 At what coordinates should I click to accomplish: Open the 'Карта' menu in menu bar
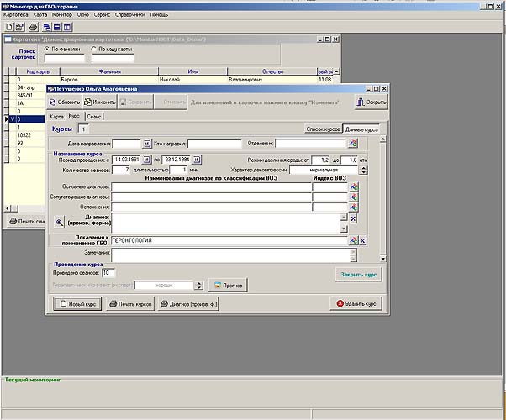click(40, 15)
